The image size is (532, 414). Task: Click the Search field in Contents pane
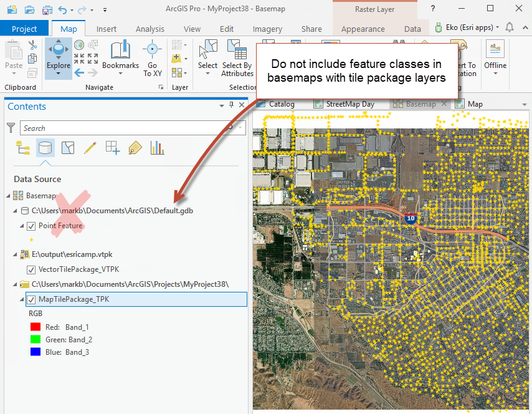pos(133,128)
